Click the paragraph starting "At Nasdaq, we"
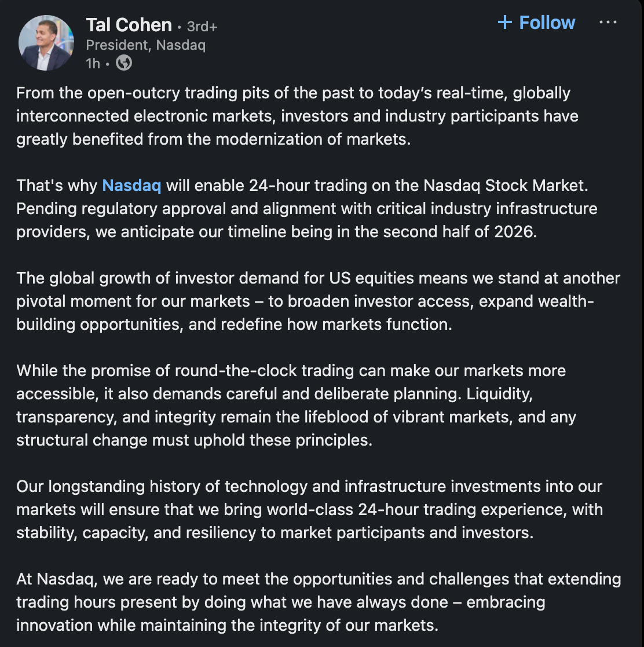644x647 pixels. [x=318, y=602]
